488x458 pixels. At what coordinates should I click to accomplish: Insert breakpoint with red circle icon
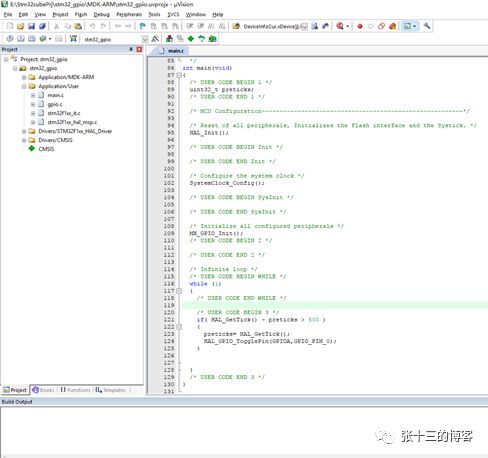(360, 26)
